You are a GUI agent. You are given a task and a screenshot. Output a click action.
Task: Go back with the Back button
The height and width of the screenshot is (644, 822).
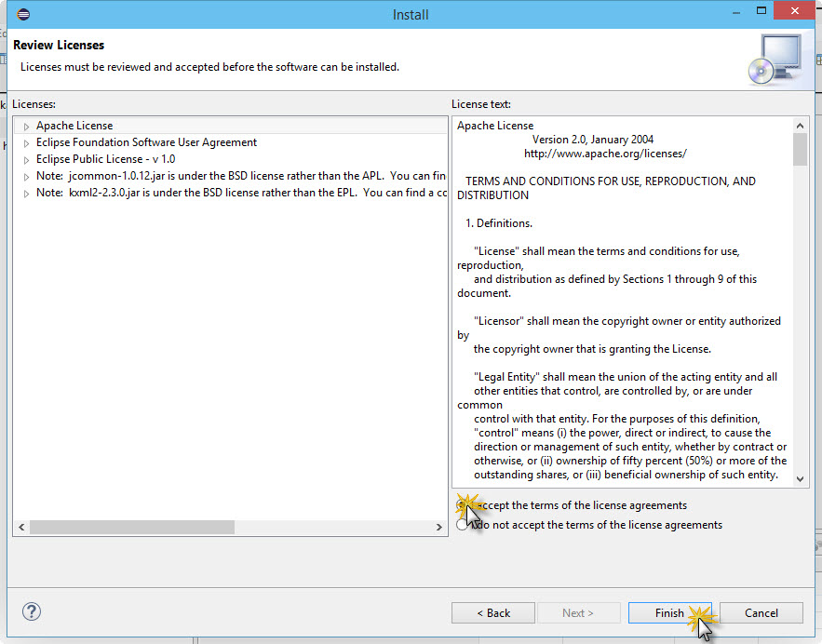[493, 612]
